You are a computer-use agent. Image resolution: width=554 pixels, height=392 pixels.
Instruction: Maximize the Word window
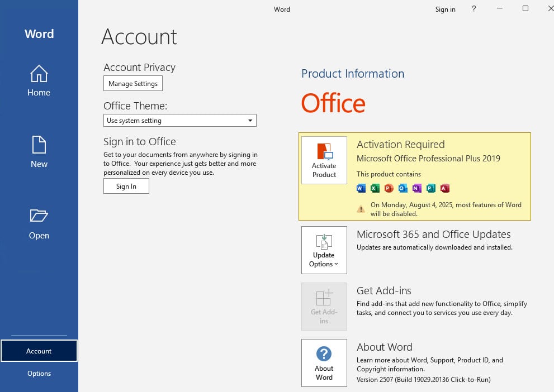click(x=525, y=8)
